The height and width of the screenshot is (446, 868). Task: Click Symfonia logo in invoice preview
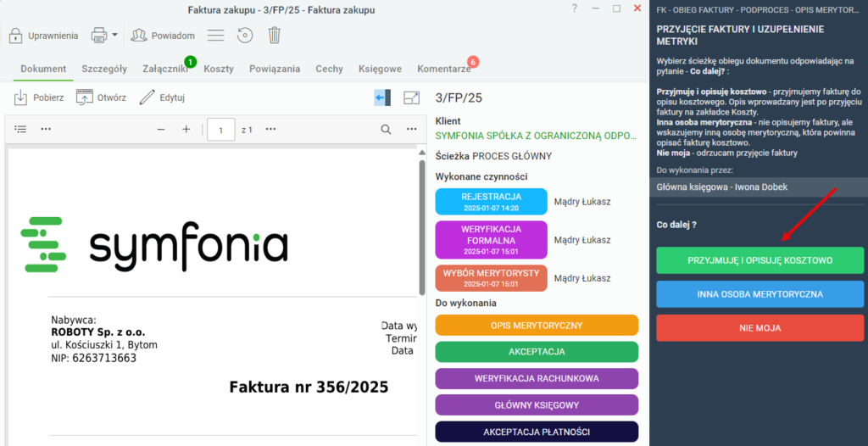154,244
